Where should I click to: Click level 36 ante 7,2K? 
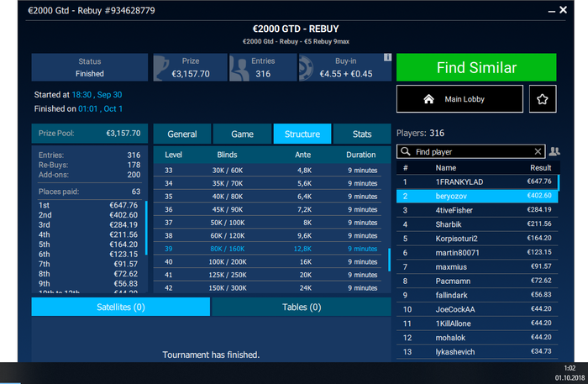point(304,209)
